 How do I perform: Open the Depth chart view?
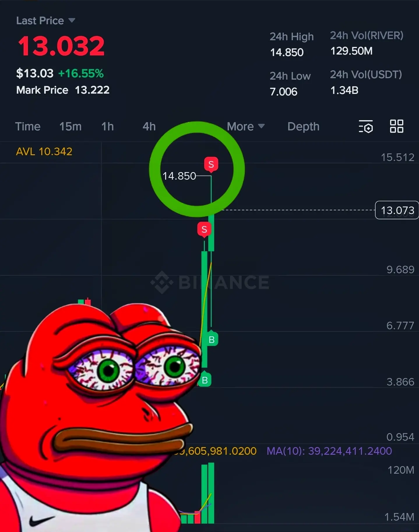point(303,127)
